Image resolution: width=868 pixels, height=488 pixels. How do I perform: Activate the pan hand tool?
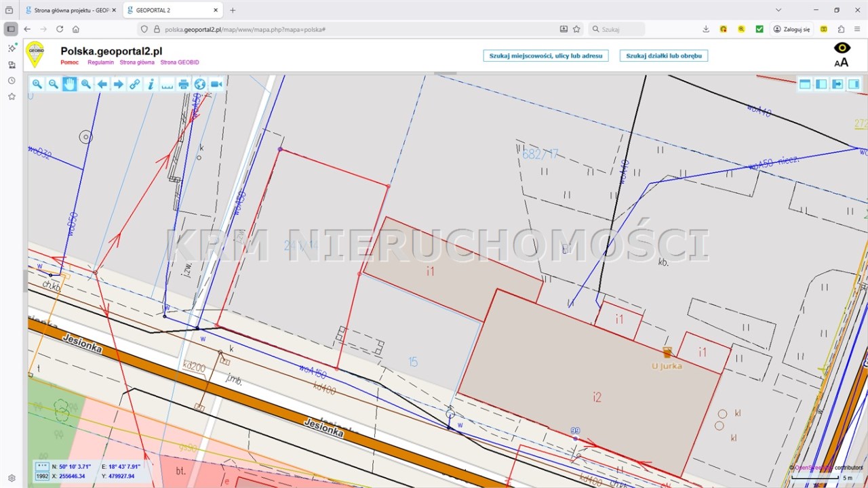pyautogui.click(x=70, y=84)
